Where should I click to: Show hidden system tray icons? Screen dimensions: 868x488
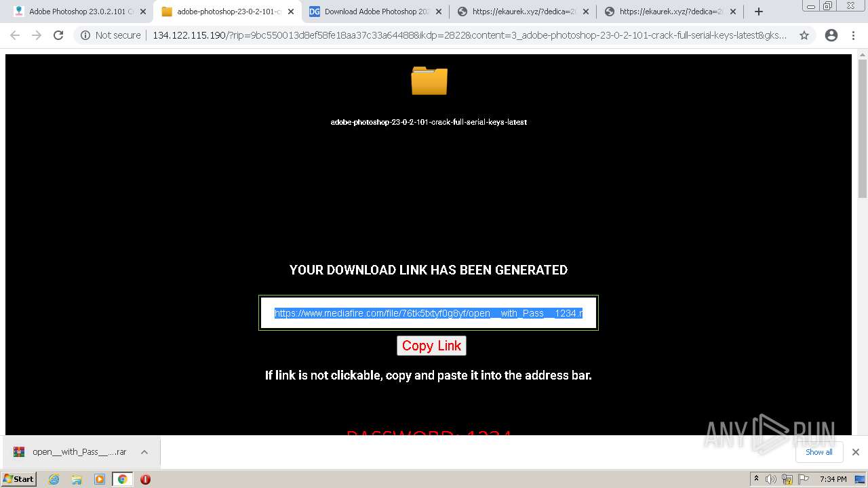coord(756,479)
